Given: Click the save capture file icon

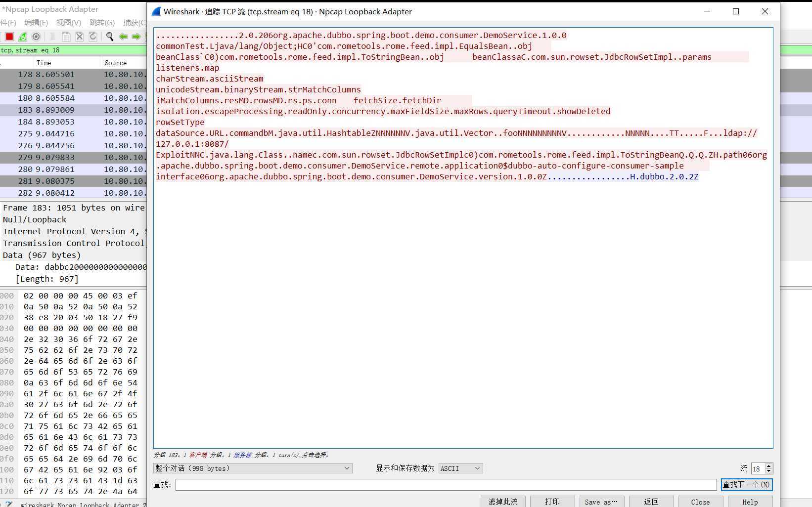Looking at the screenshot, I should pyautogui.click(x=66, y=37).
